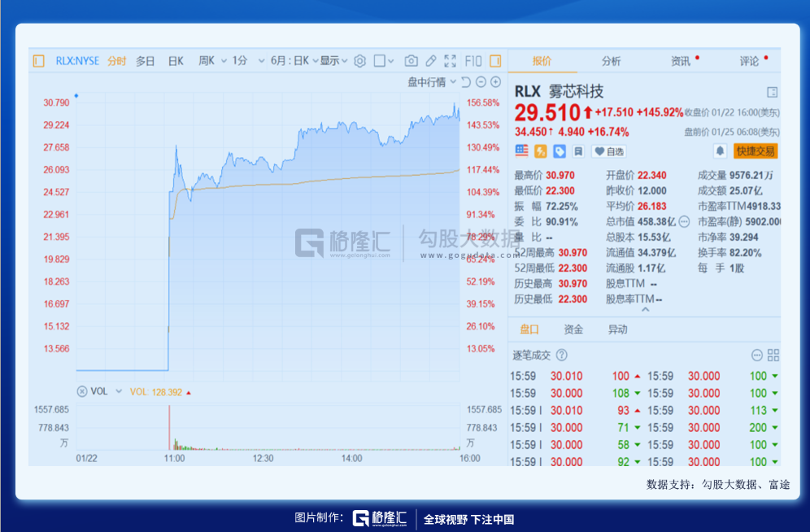Viewport: 810px width, 532px height.
Task: Open the F10 company info
Action: 473,61
